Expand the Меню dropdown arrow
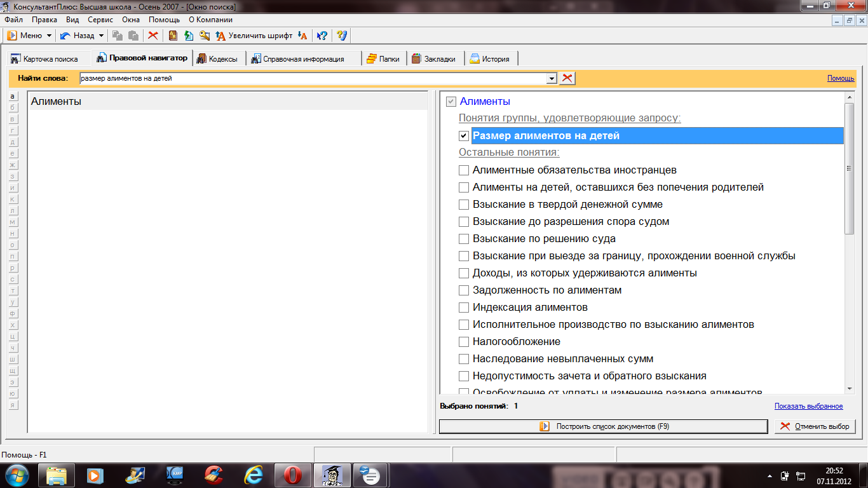Screen dimensions: 868x488 [x=48, y=36]
